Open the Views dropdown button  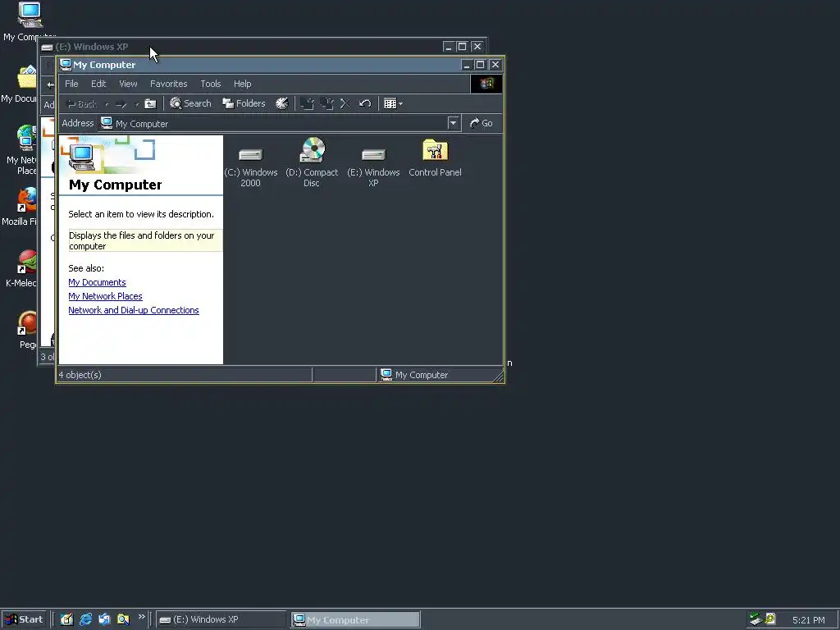tap(393, 103)
